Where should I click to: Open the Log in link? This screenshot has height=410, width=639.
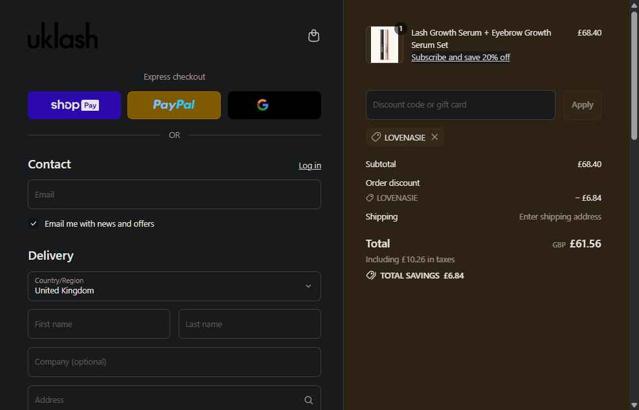coord(310,165)
